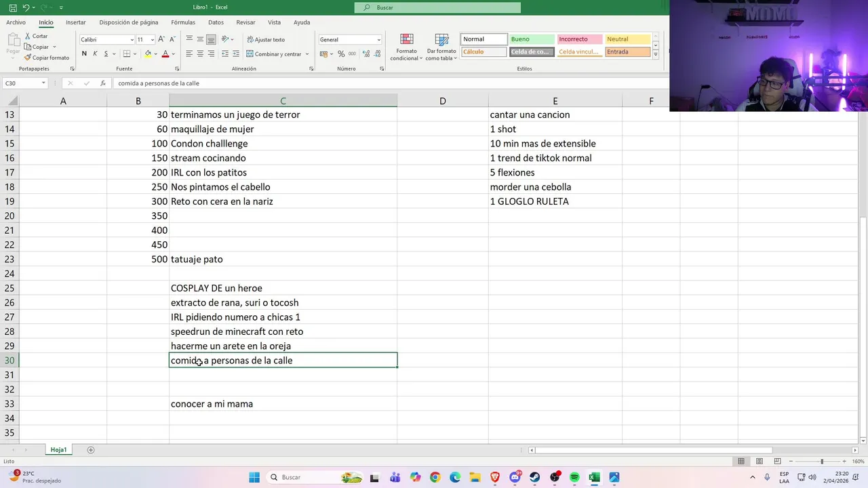
Task: Decrease decimal places
Action: 376,54
